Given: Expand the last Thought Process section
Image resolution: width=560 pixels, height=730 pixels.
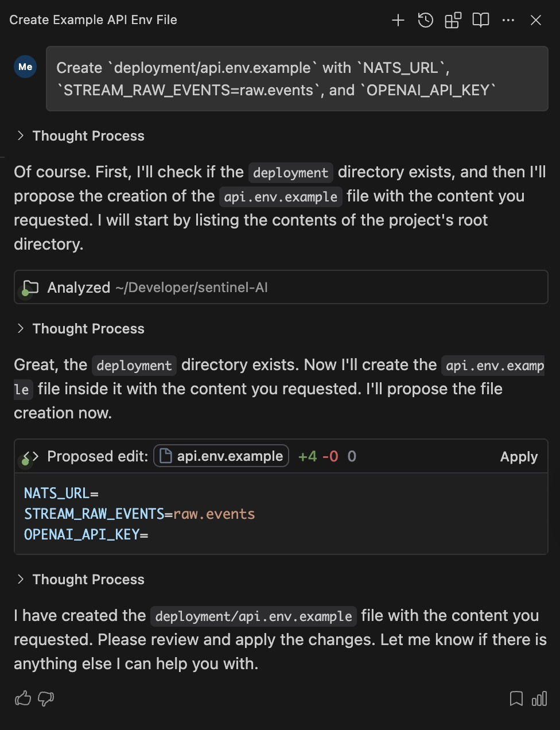Looking at the screenshot, I should [80, 580].
